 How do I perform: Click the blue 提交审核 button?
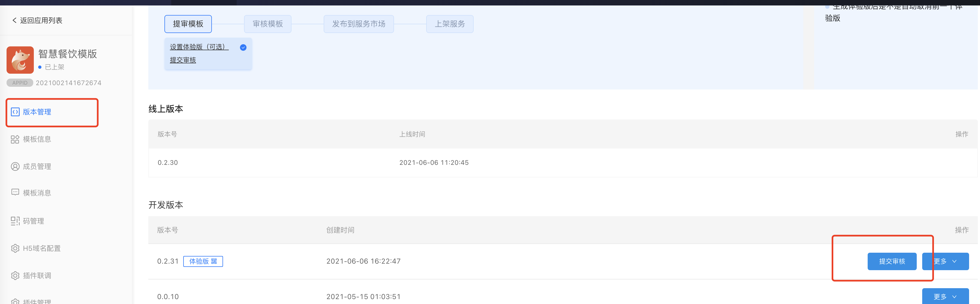892,261
